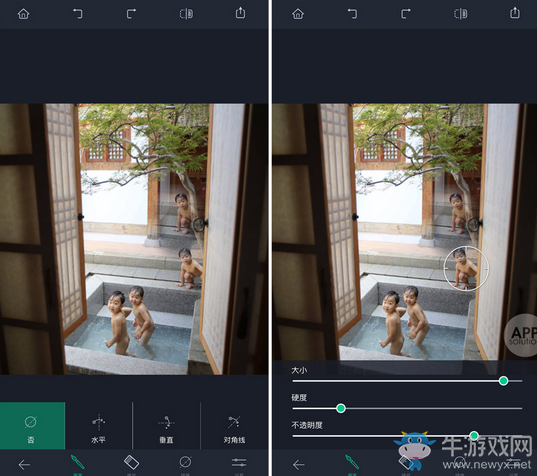Image resolution: width=537 pixels, height=476 pixels.
Task: Click the 不透明度 opacity slider handle
Action: [474, 436]
